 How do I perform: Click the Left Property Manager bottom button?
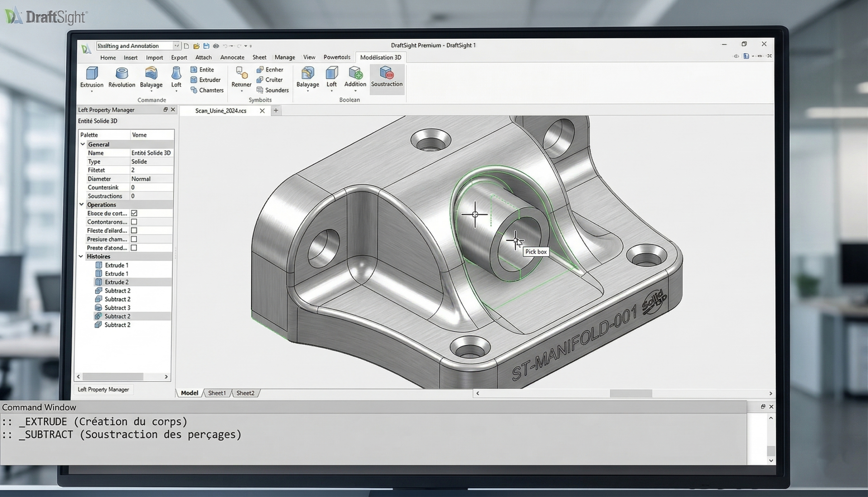[x=103, y=389]
